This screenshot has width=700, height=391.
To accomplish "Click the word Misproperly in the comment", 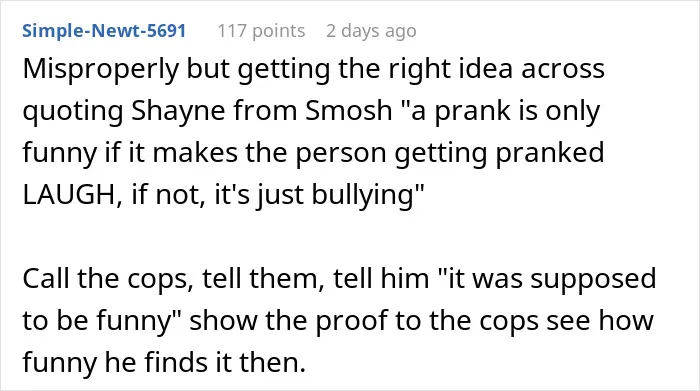I will click(100, 70).
